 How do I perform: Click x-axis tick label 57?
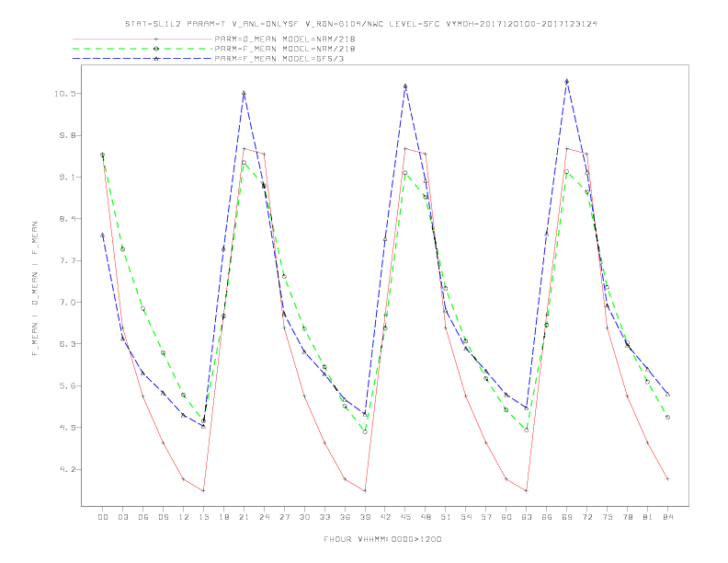click(x=486, y=517)
